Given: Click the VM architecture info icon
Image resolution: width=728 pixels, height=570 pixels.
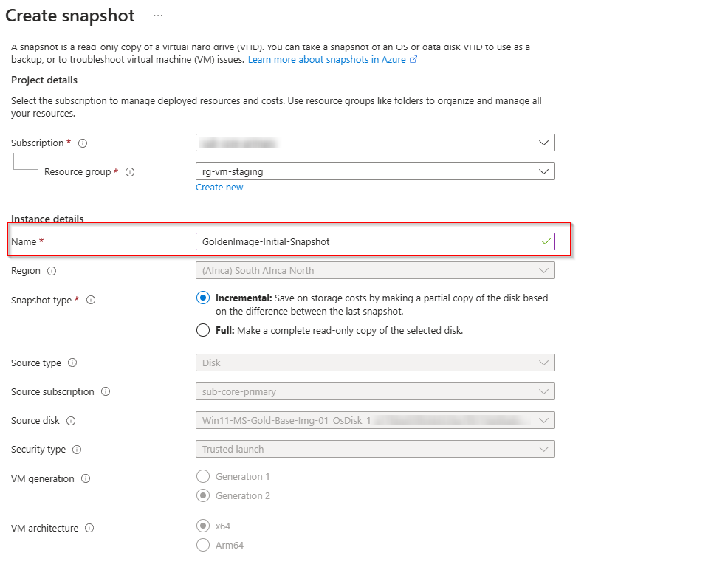Looking at the screenshot, I should (x=89, y=529).
